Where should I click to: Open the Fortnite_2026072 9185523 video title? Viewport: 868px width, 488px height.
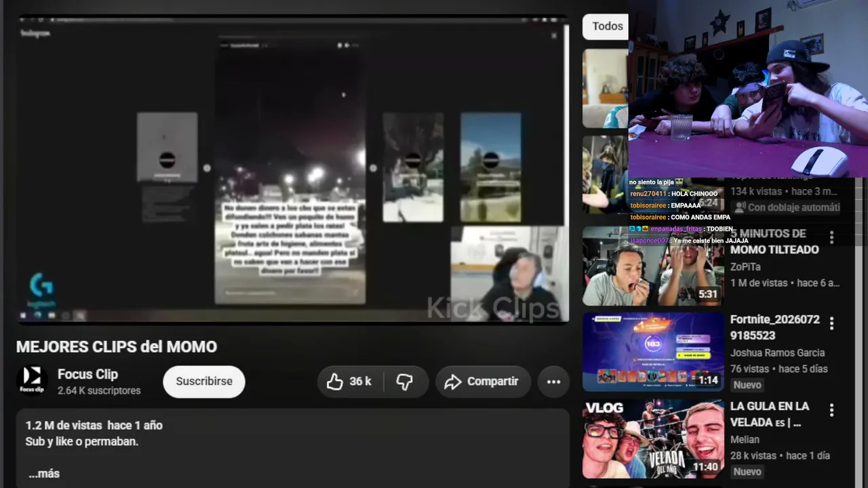[775, 327]
